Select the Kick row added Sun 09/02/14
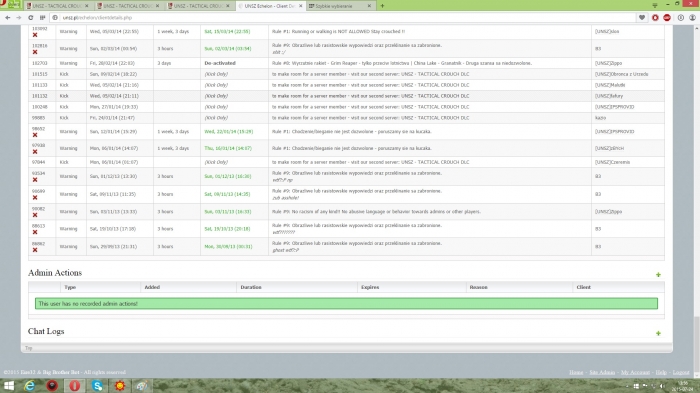The height and width of the screenshot is (393, 700). click(346, 74)
